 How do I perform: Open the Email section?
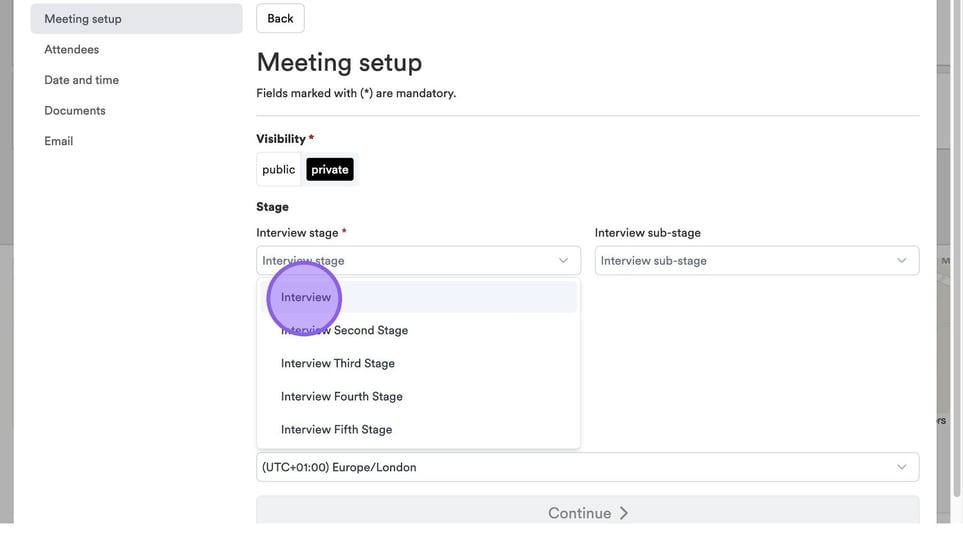pos(59,141)
